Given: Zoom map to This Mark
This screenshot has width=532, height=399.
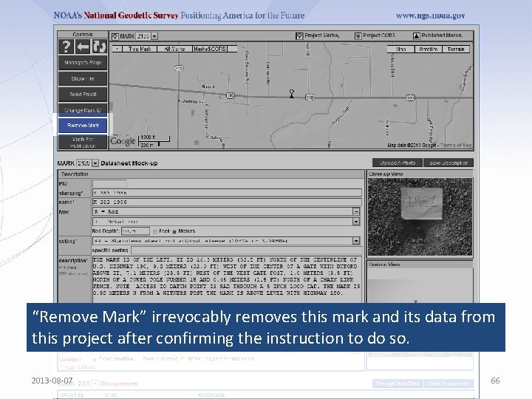Looking at the screenshot, I should coord(140,49).
